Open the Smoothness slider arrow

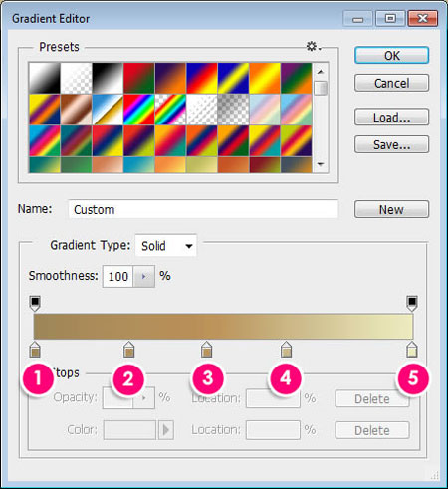143,276
